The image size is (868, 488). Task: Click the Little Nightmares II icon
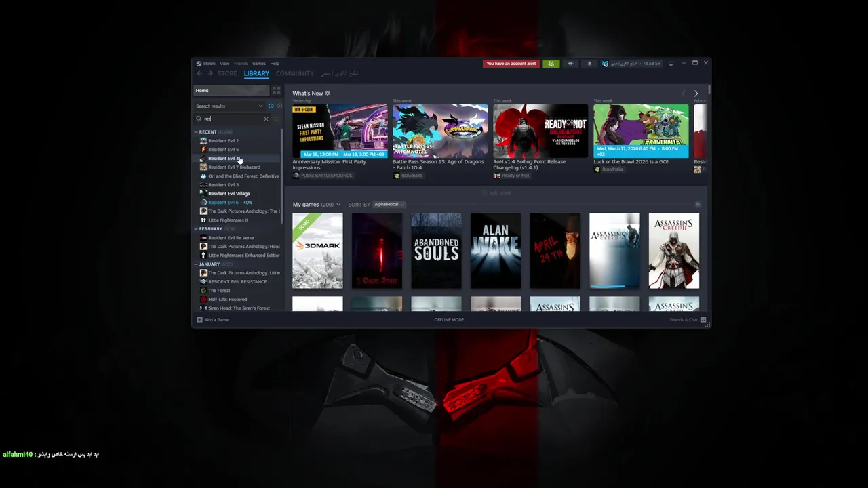tap(203, 220)
